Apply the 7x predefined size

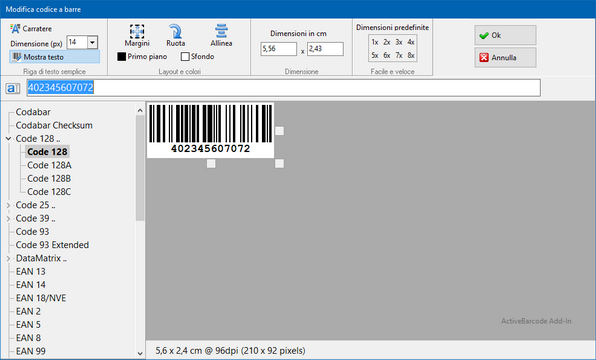399,56
